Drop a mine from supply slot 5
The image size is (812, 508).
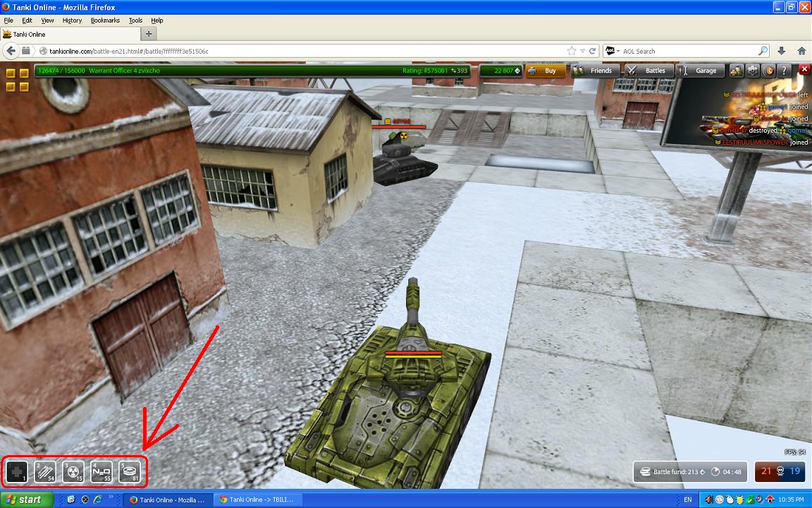pyautogui.click(x=130, y=472)
